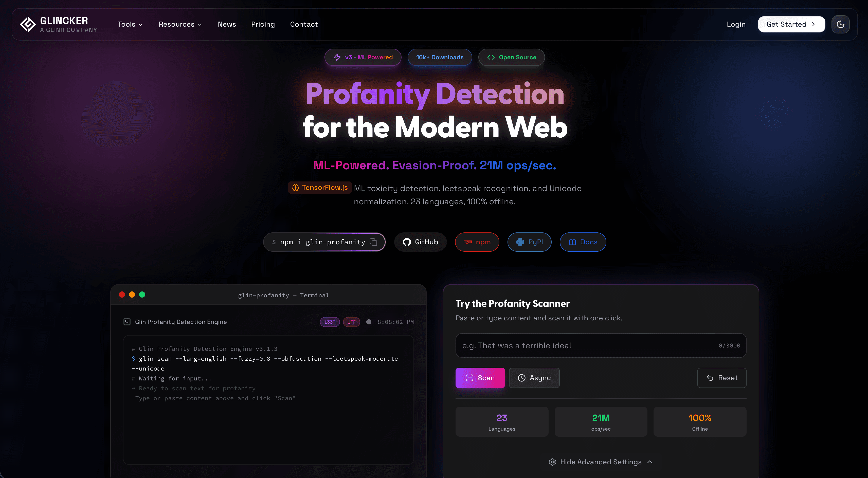The height and width of the screenshot is (478, 868).
Task: Focus the profanity scanner text input
Action: pyautogui.click(x=601, y=345)
